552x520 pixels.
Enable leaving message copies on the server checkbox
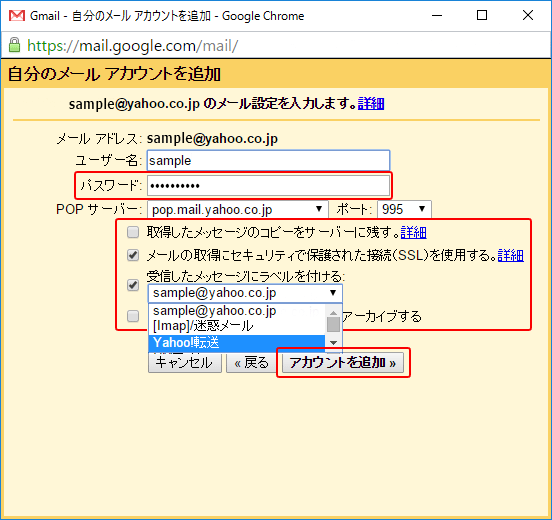click(133, 232)
